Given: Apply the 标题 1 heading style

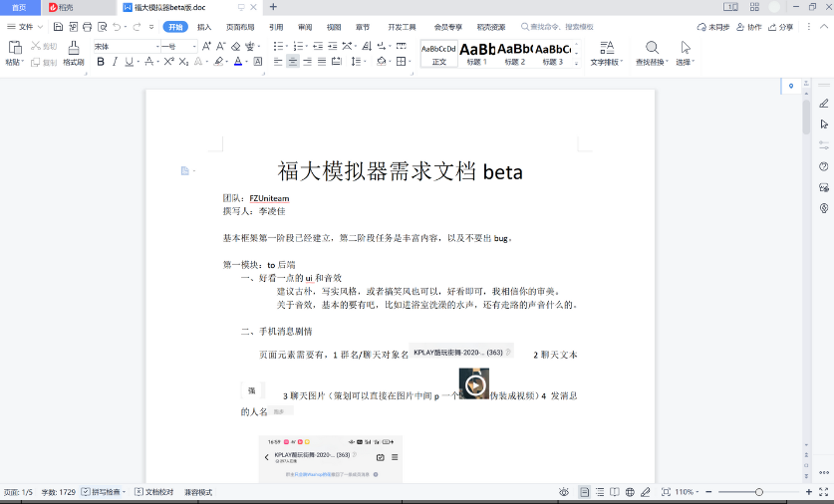Looking at the screenshot, I should pos(476,52).
